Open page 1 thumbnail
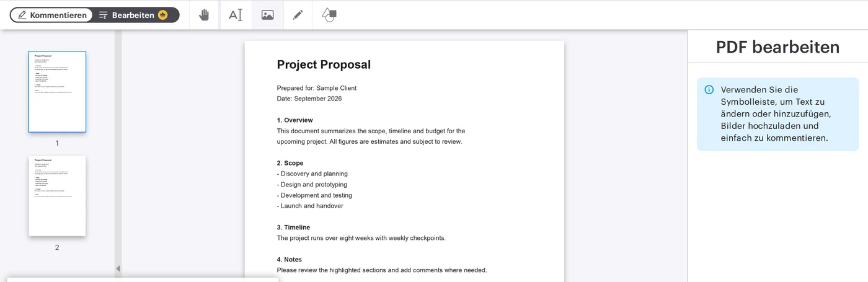The width and height of the screenshot is (868, 282). point(57,92)
